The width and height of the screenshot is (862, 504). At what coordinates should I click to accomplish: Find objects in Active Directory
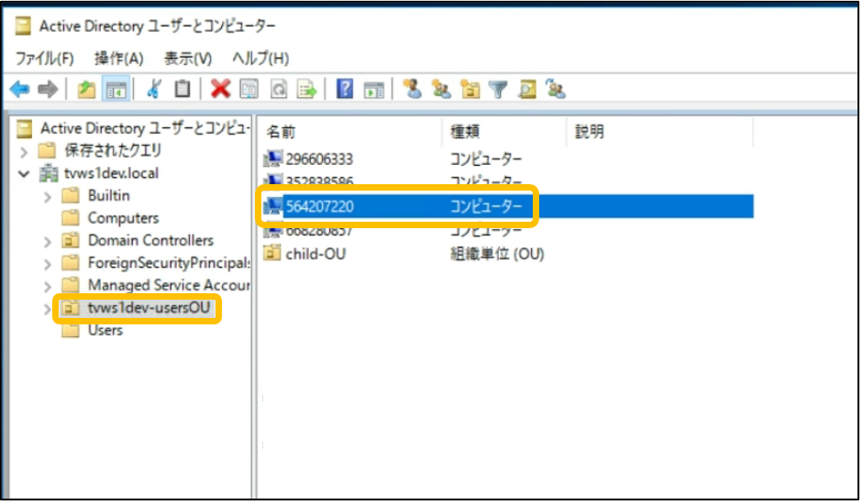[527, 89]
